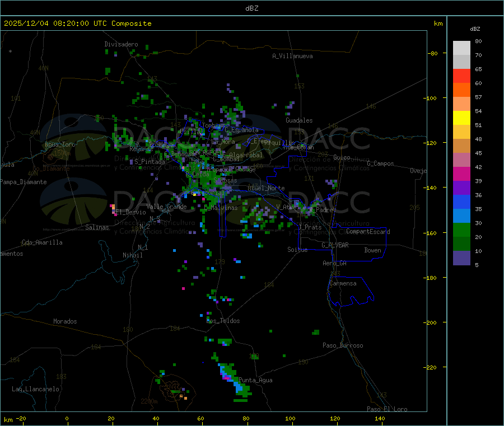Click the 51 dBZ yellow legend swatch
Screen dimensions: 504x426
point(461,118)
